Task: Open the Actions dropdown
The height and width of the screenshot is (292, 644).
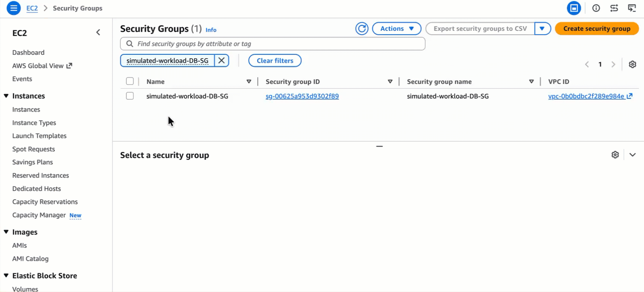Action: point(397,29)
